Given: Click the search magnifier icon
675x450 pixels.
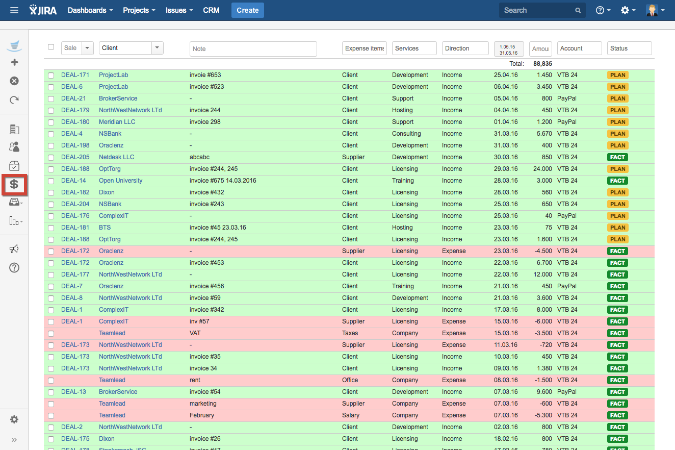Looking at the screenshot, I should (x=578, y=10).
